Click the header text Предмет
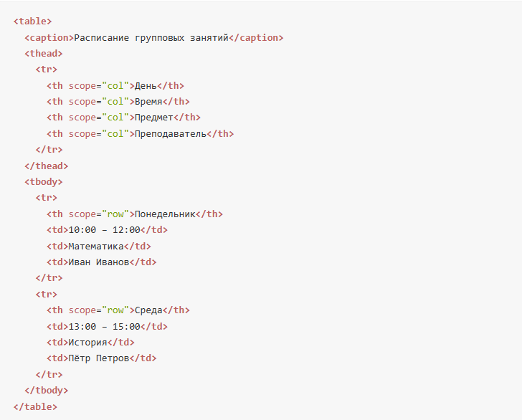This screenshot has width=522, height=420. (x=154, y=118)
